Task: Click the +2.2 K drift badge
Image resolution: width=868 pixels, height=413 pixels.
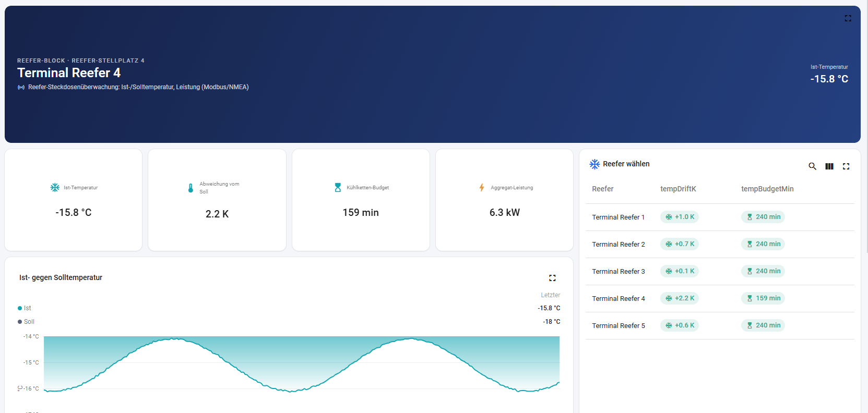Action: (680, 298)
